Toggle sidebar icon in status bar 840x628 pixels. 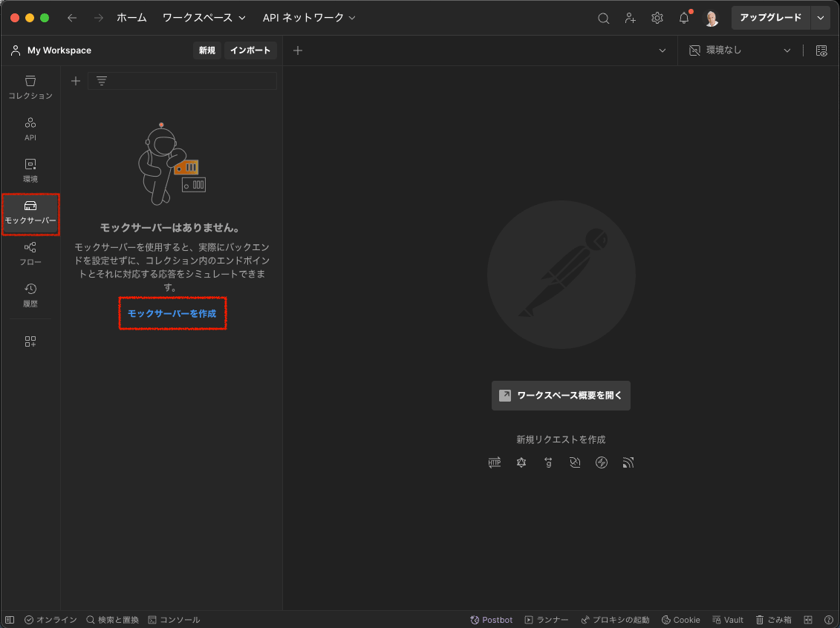[10, 620]
